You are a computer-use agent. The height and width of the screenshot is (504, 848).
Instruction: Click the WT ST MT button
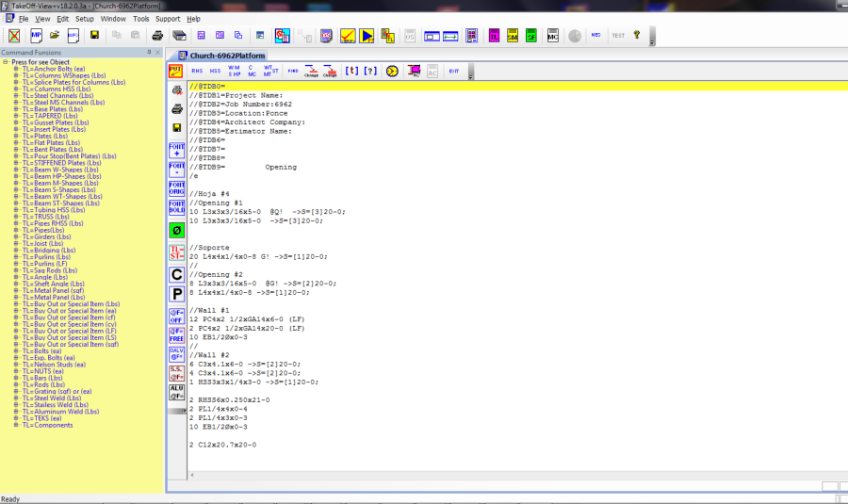point(270,71)
